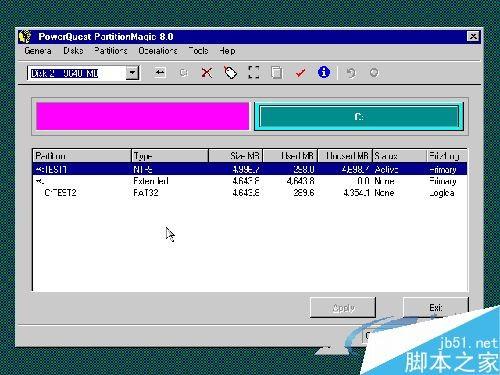Select the TEST2 FAT32 logical partition row
The image size is (500, 375).
click(x=250, y=193)
